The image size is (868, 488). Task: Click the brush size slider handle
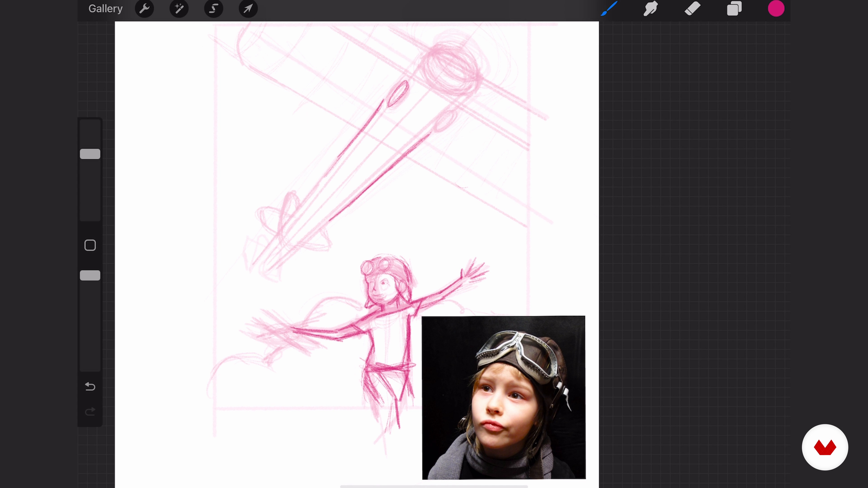click(90, 154)
